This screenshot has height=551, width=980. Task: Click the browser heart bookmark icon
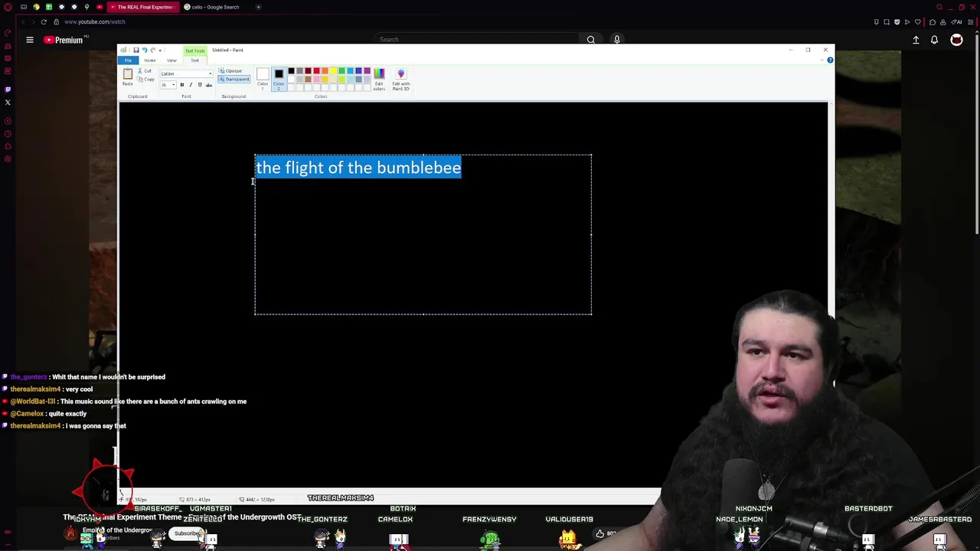click(x=918, y=21)
